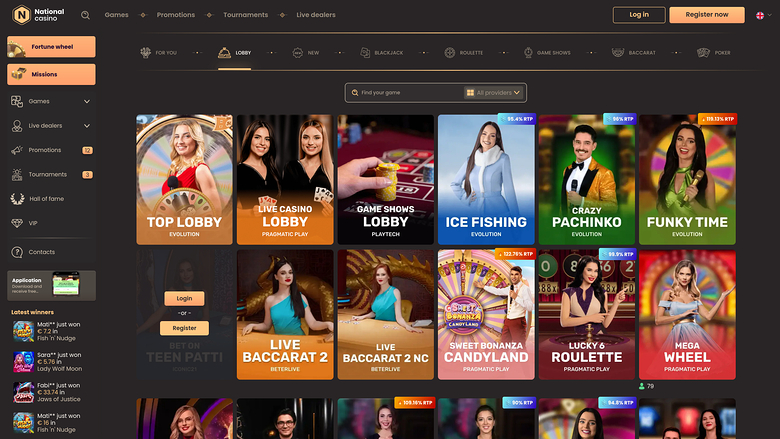Click the Promotions count badge 12

(x=87, y=150)
